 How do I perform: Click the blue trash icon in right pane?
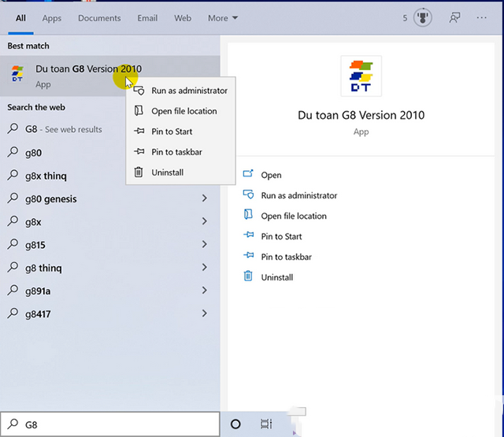click(248, 276)
